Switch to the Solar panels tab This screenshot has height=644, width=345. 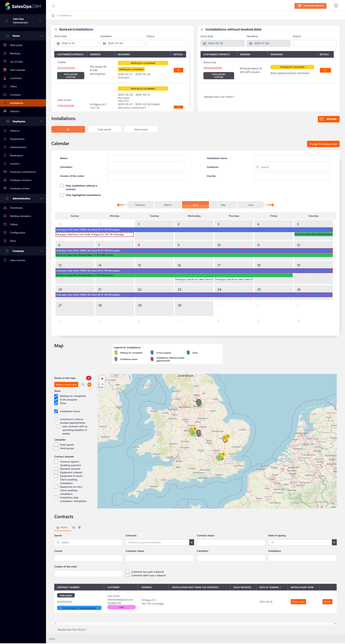pos(104,130)
